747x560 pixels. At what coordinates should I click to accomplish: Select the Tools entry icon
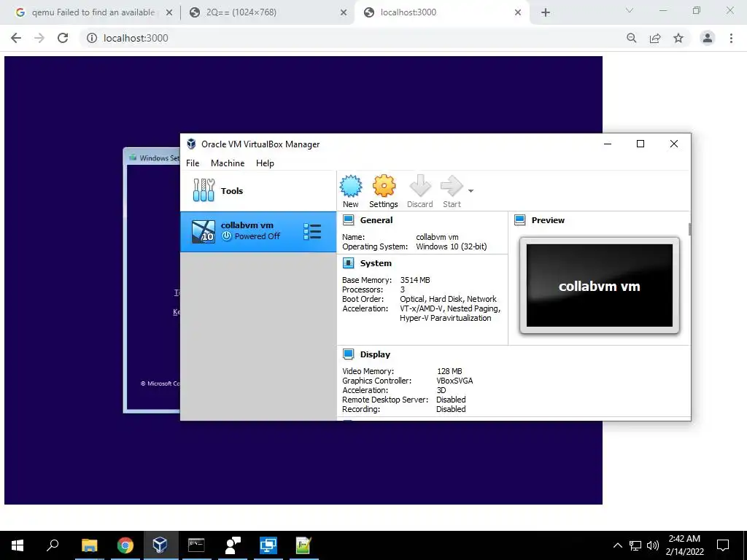[204, 190]
